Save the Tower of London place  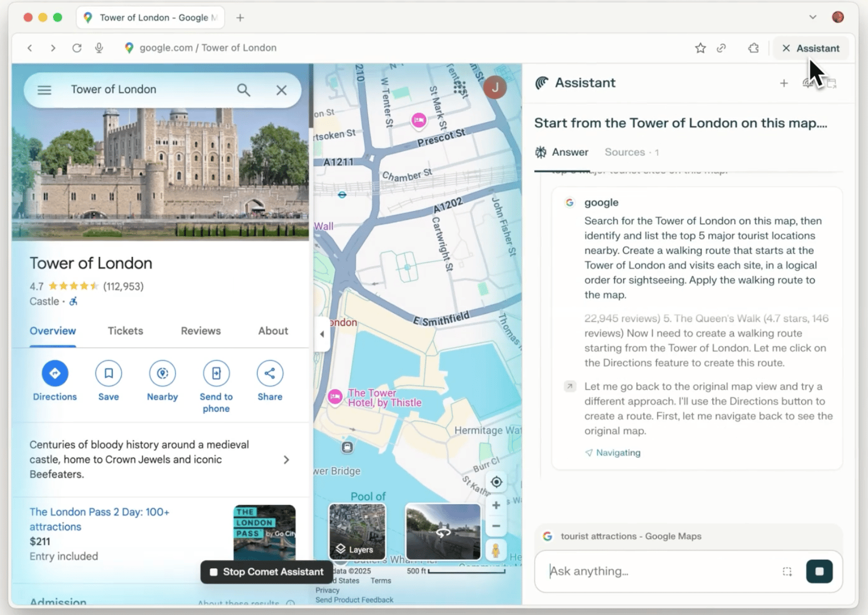click(x=108, y=381)
